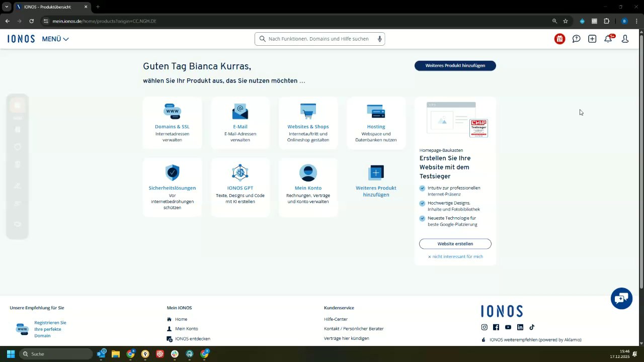Open the help speech bubble icon

coord(577,39)
